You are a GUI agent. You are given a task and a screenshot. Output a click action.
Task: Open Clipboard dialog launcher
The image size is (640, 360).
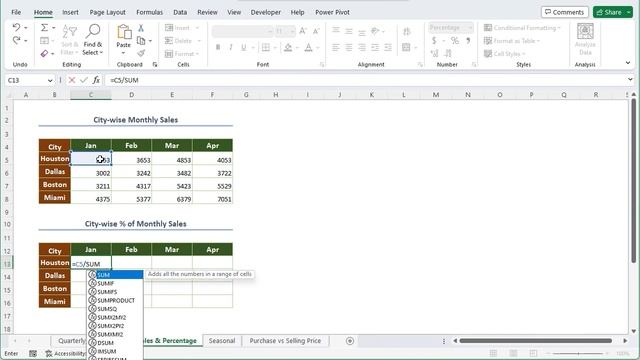point(155,64)
